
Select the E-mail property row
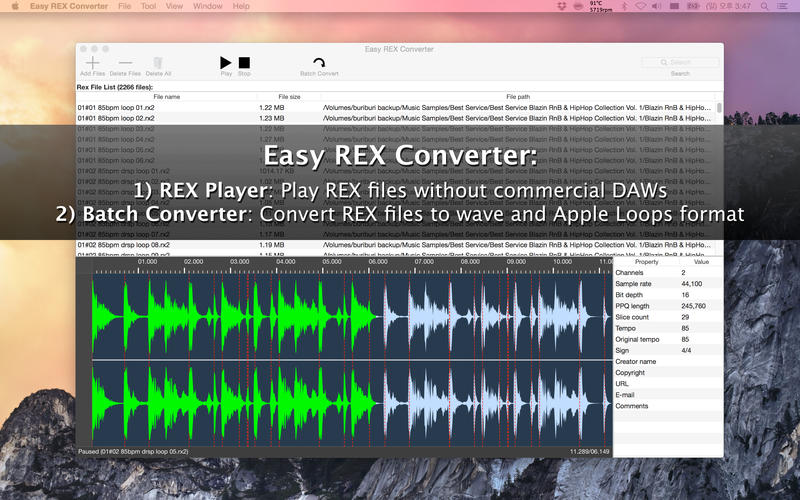[x=668, y=395]
